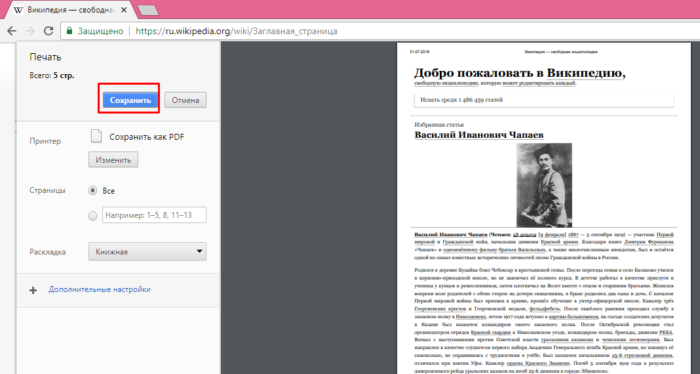Click the Wikipedia favicon on the tab
This screenshot has height=374, width=700.
18,10
